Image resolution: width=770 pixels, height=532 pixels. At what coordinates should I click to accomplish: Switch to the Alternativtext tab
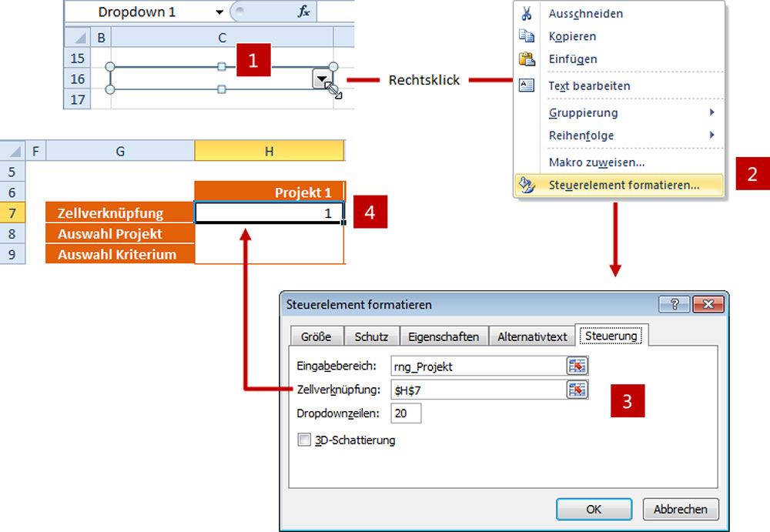click(x=532, y=336)
